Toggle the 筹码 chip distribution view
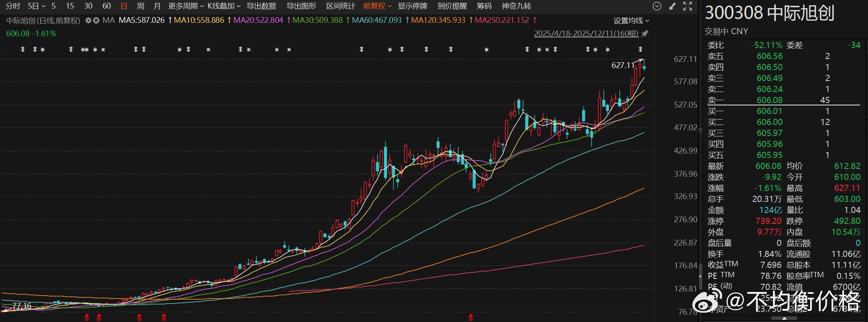Viewport: 868px width, 322px height. click(484, 6)
